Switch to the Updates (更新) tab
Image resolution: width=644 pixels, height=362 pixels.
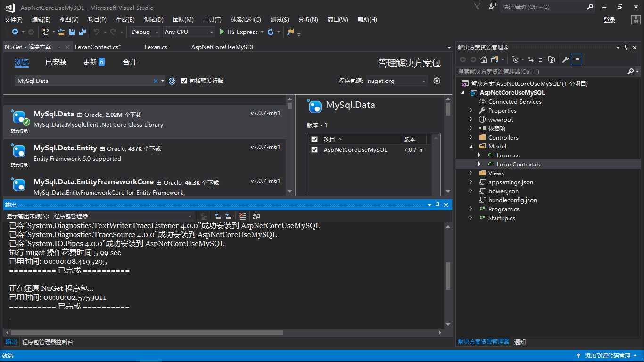94,62
